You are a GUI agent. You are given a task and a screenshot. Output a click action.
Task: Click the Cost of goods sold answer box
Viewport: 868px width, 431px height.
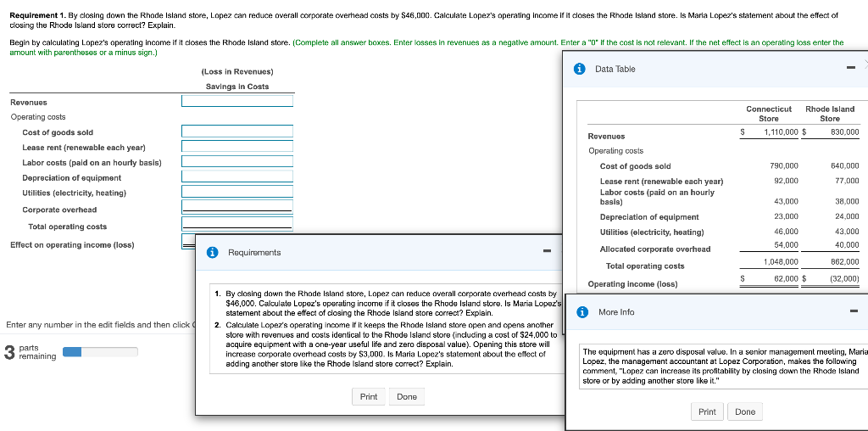coord(237,132)
